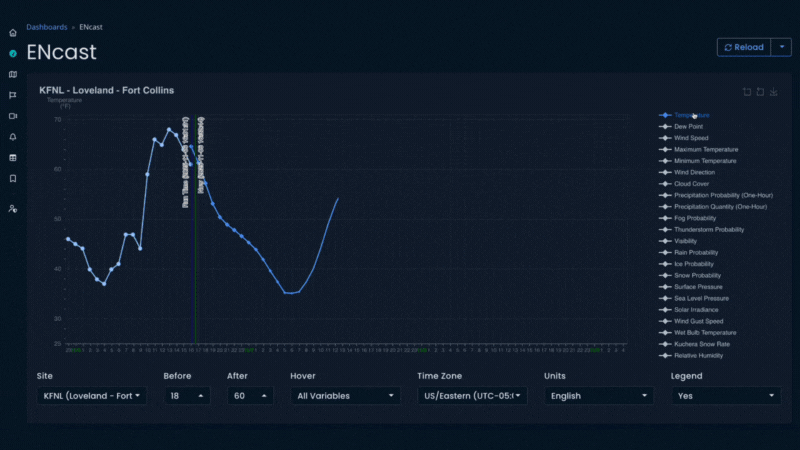This screenshot has height=450, width=800.
Task: Toggle the Wind Speed legend series
Action: pos(691,138)
